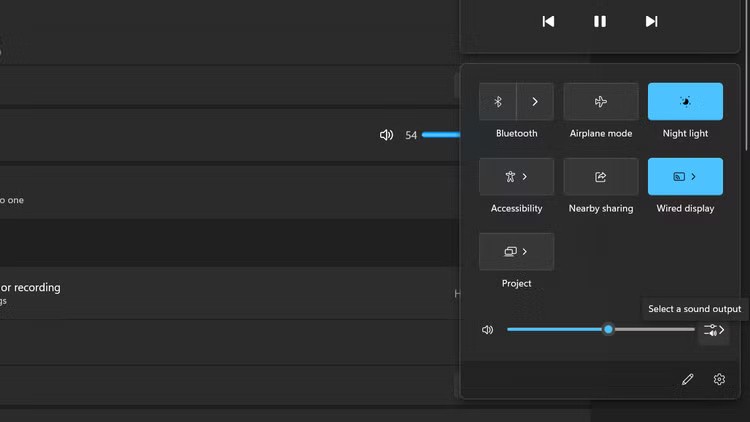The image size is (750, 422).
Task: Click the Bluetooth label text
Action: point(517,134)
